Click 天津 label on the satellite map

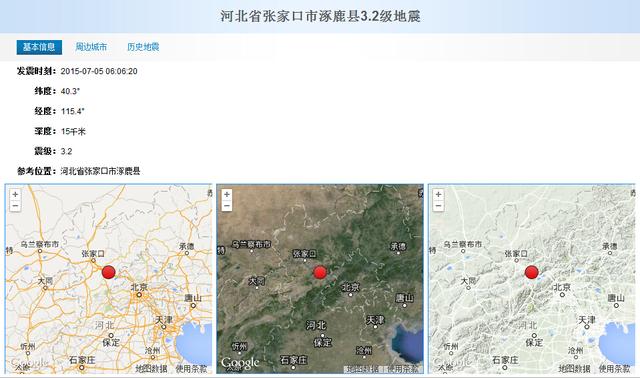click(x=375, y=320)
